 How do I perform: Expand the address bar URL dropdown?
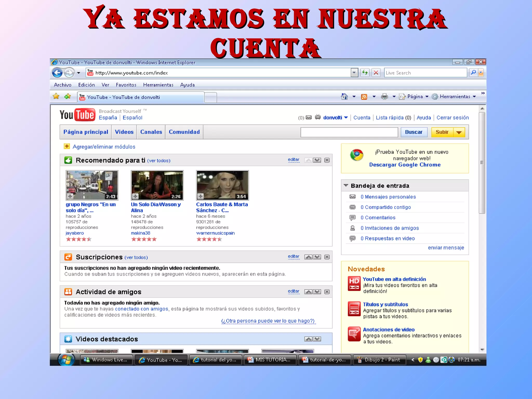click(354, 73)
